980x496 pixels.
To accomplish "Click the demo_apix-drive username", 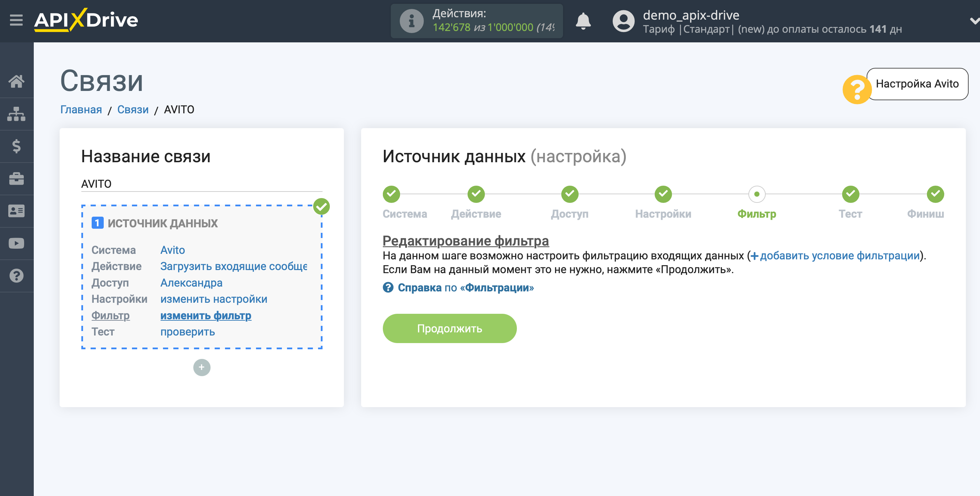I will tap(691, 15).
